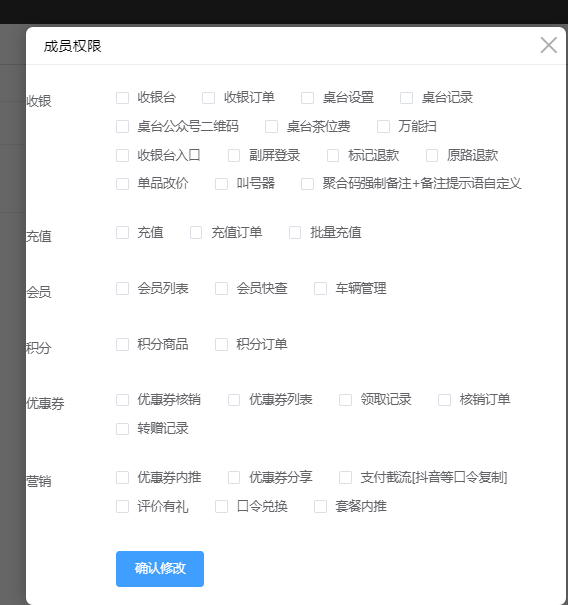Tick the 收银订单 permission
Image resolution: width=568 pixels, height=605 pixels.
click(x=208, y=98)
